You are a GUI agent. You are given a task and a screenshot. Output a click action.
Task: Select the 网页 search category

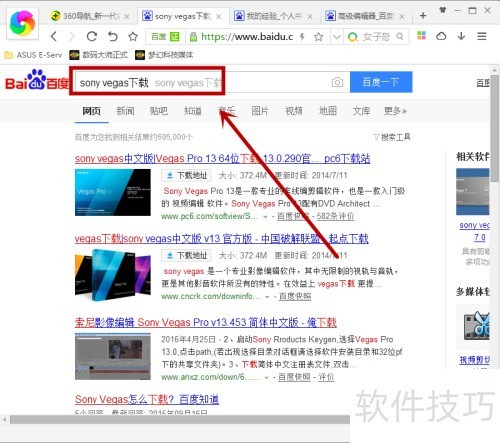point(92,111)
